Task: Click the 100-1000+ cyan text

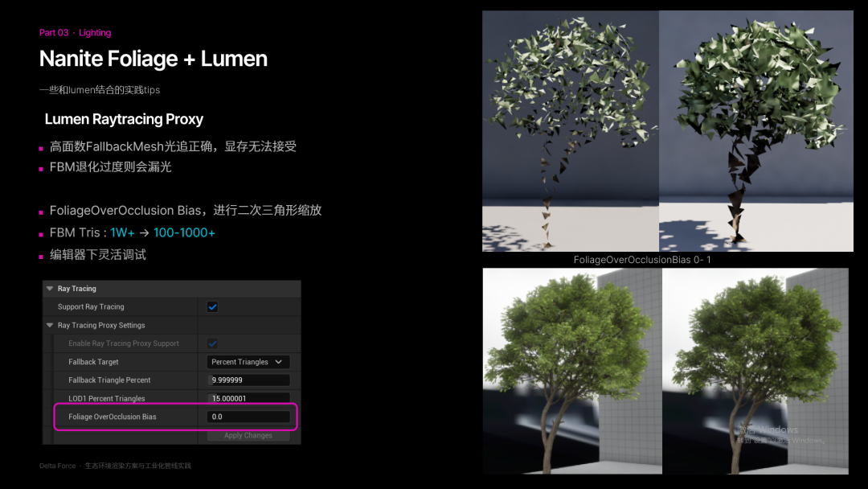Action: [x=184, y=232]
